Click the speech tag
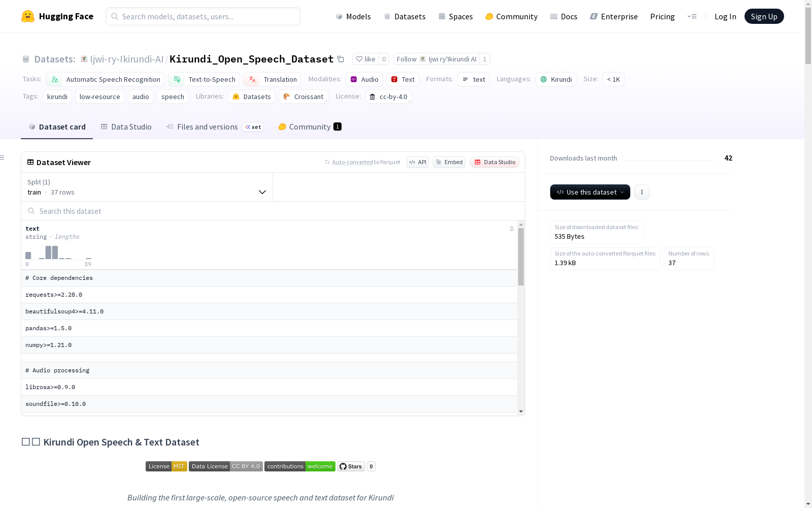This screenshot has height=508, width=812. [173, 97]
